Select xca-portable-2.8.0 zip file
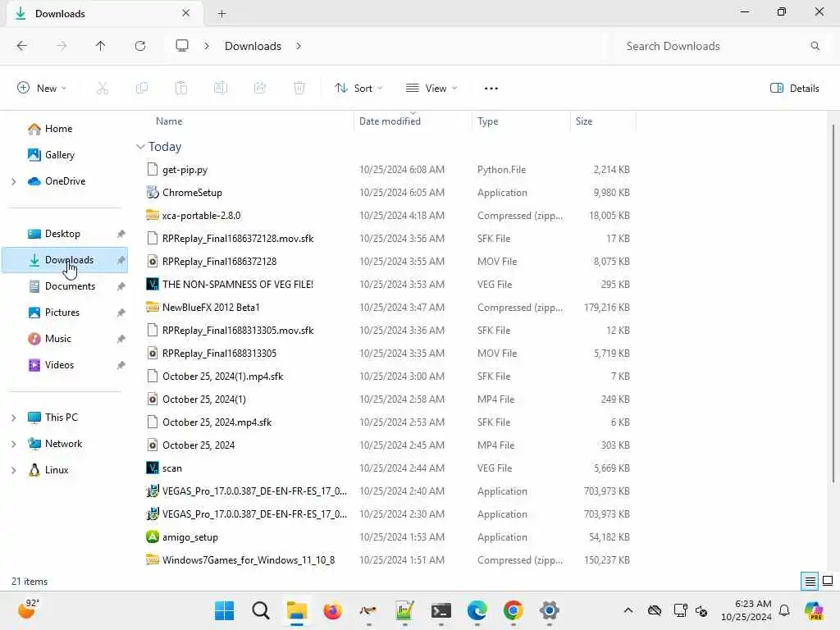The image size is (840, 630). click(x=202, y=216)
